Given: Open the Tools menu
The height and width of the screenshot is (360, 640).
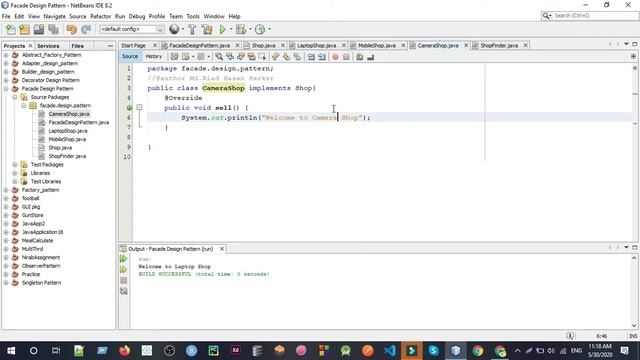Looking at the screenshot, I should pyautogui.click(x=193, y=16).
